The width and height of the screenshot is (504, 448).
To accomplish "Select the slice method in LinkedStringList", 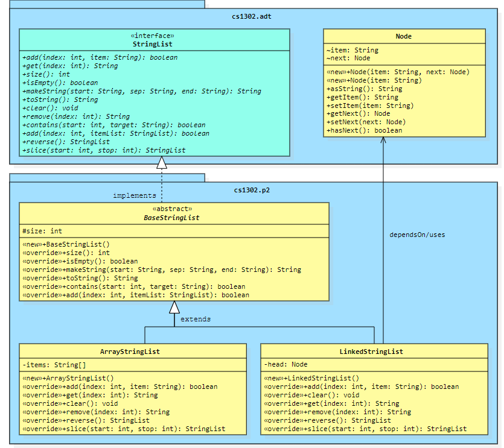I will 365,429.
